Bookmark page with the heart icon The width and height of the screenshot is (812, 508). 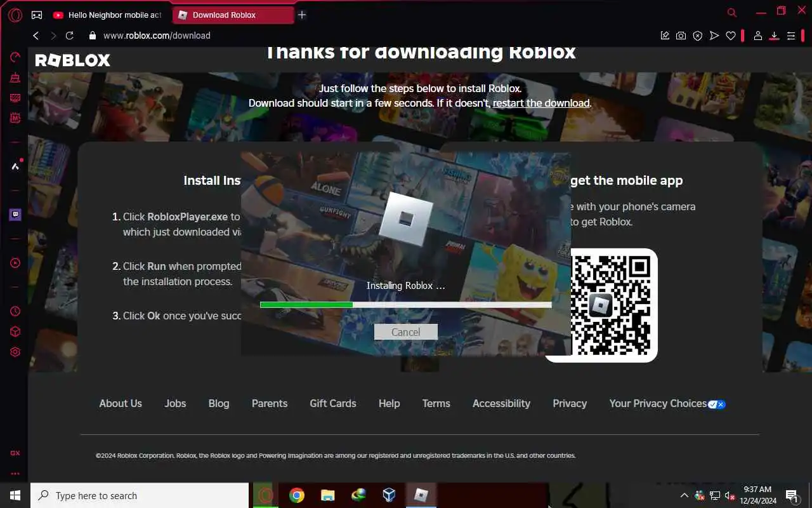[x=731, y=36]
